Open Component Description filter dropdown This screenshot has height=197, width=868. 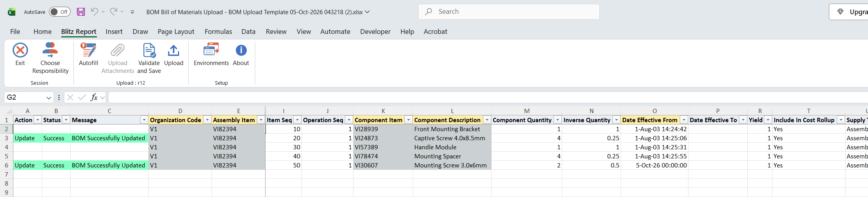(x=487, y=120)
